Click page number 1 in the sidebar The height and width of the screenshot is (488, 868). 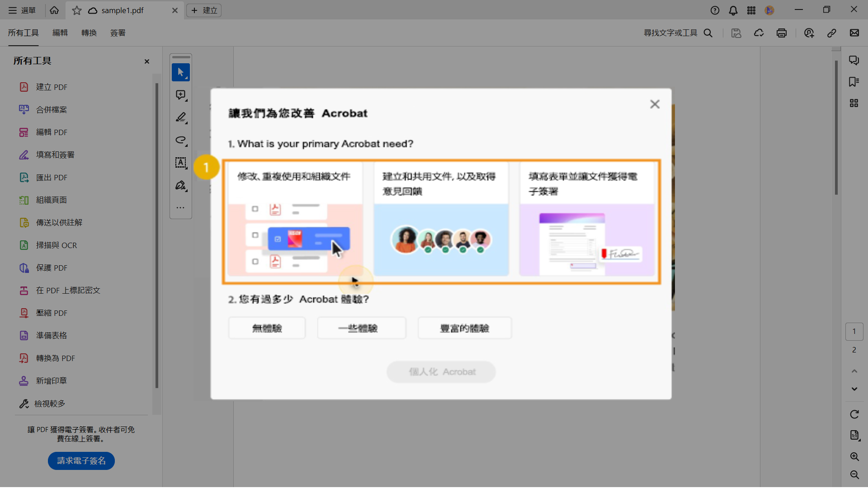[854, 331]
